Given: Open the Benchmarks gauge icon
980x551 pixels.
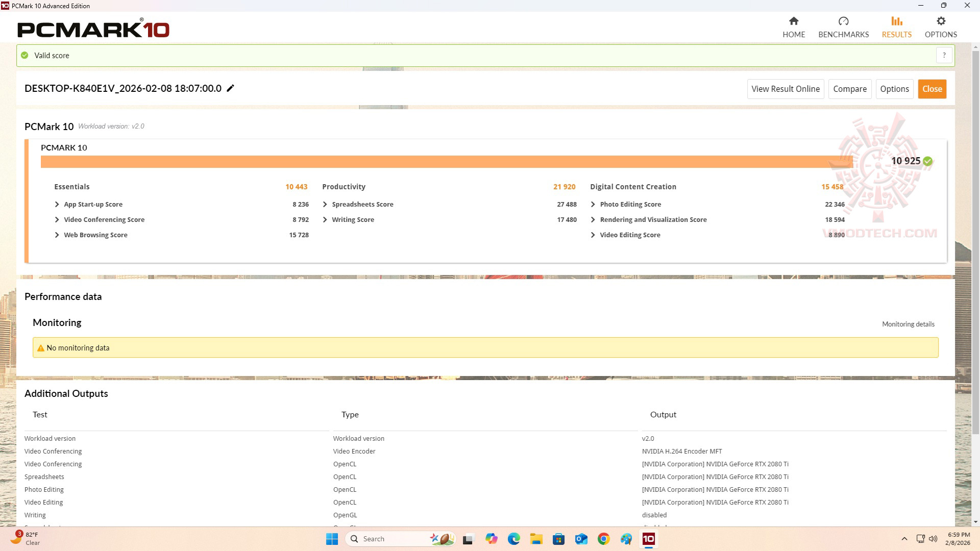Looking at the screenshot, I should [x=843, y=21].
